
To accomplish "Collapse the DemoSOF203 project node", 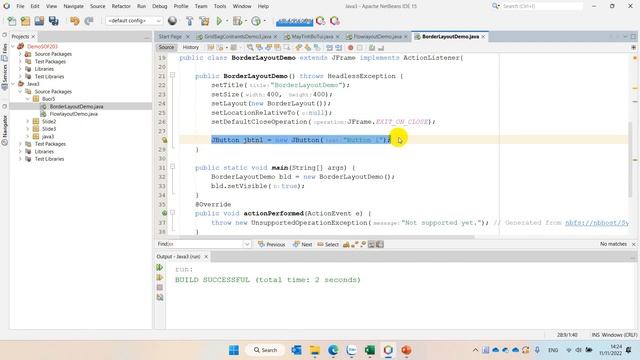I will point(13,47).
